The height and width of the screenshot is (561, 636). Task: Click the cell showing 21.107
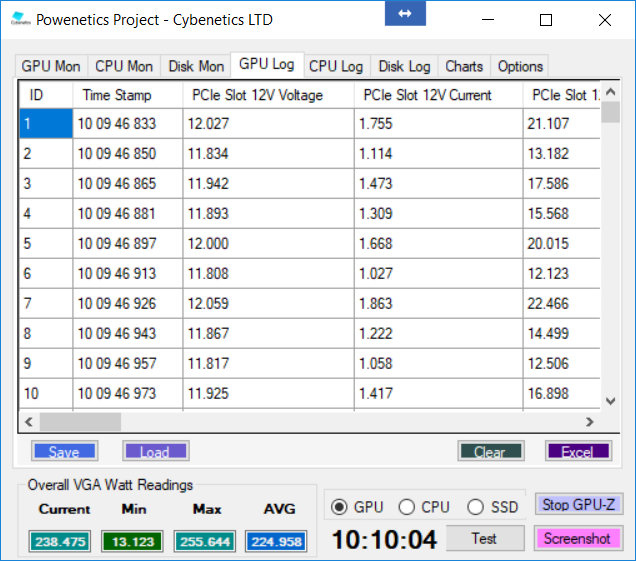point(561,123)
